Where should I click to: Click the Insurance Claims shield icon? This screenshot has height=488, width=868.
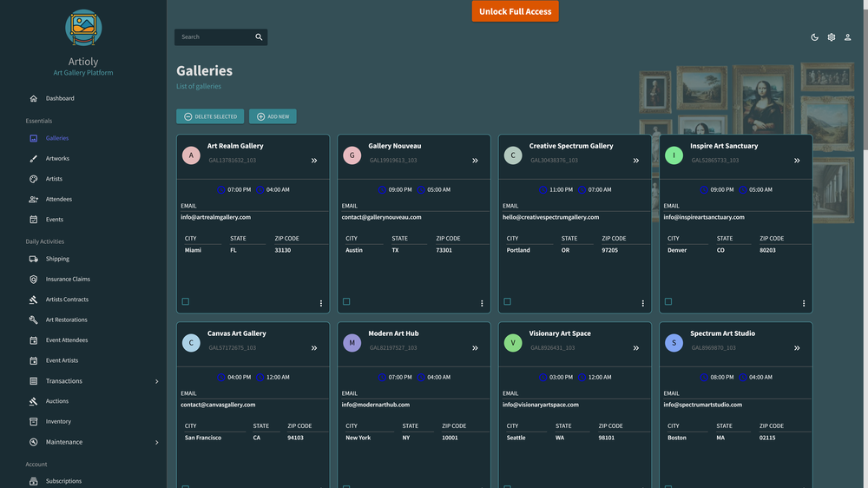pyautogui.click(x=33, y=280)
